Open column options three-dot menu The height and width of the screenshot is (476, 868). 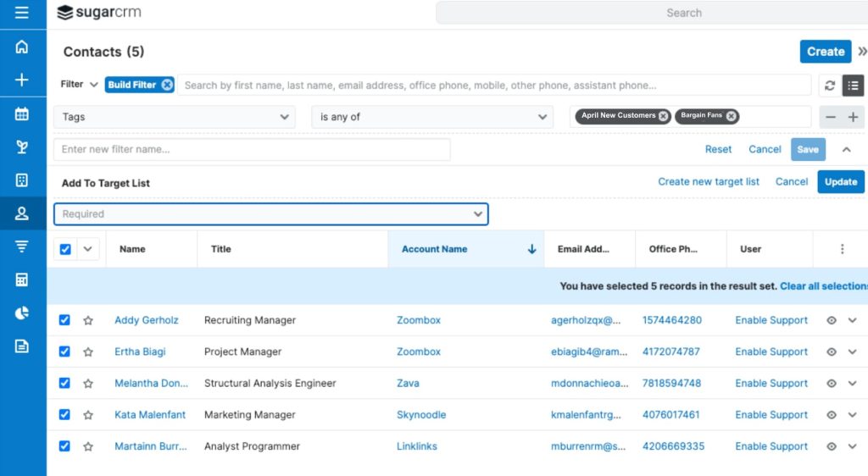click(x=842, y=249)
